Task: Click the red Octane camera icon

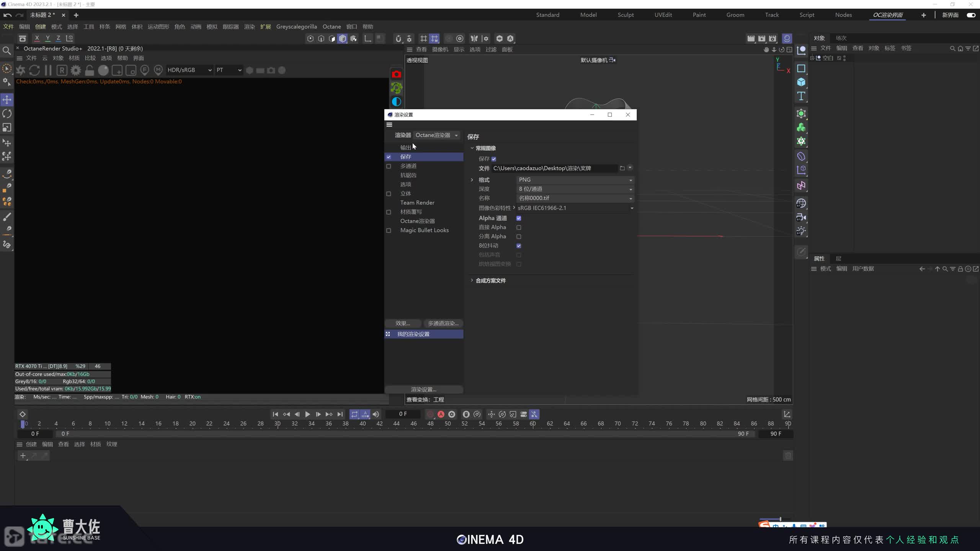Action: pos(396,74)
